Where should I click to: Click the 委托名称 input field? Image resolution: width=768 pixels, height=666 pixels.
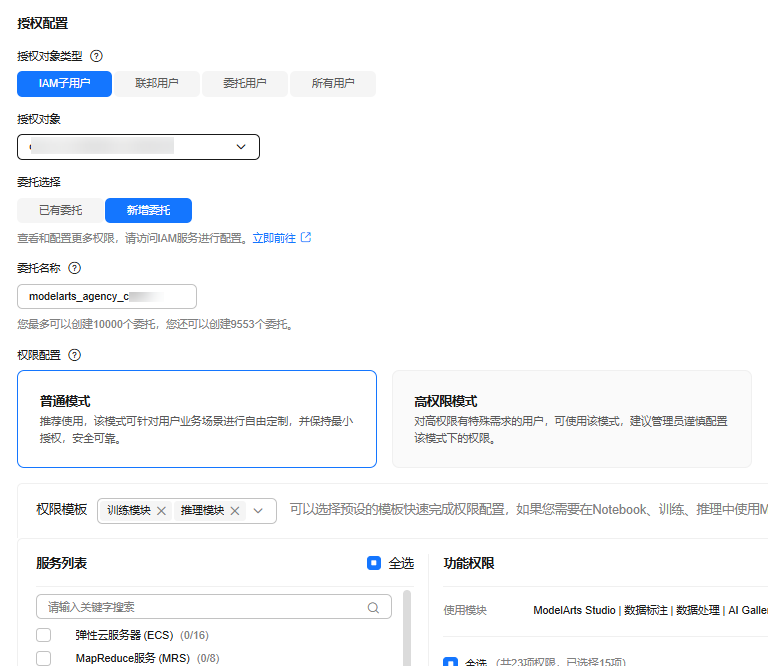pos(107,296)
